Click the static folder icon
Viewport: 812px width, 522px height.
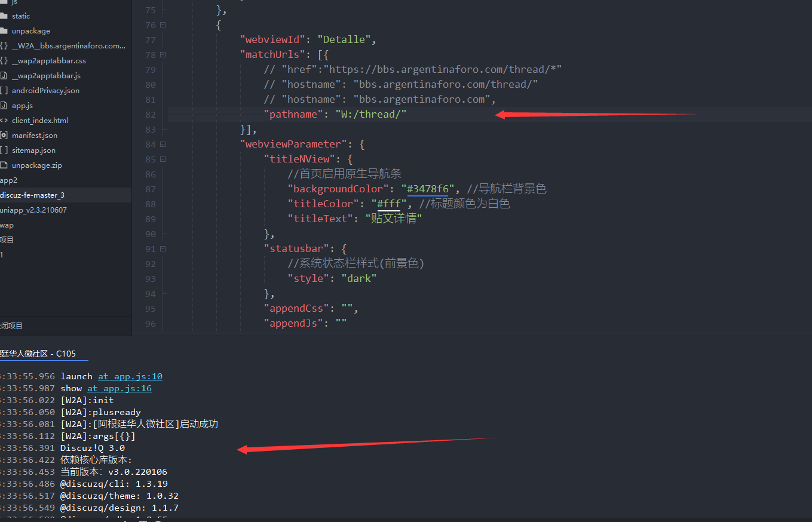coord(4,16)
